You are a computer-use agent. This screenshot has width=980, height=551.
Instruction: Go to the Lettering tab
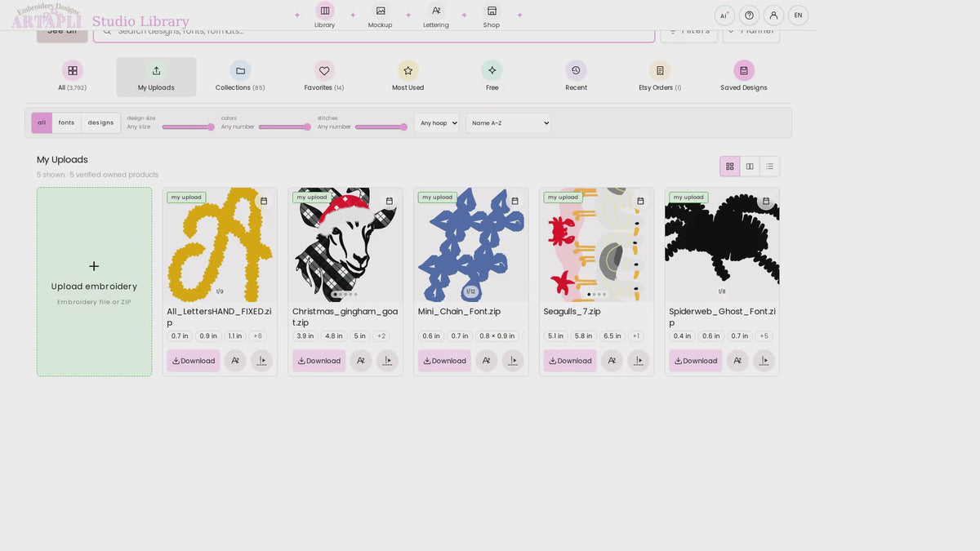click(x=436, y=16)
